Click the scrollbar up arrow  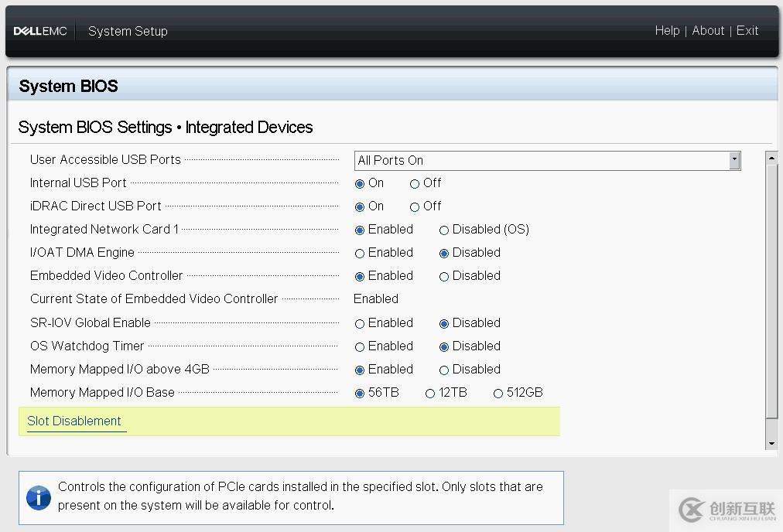point(771,158)
